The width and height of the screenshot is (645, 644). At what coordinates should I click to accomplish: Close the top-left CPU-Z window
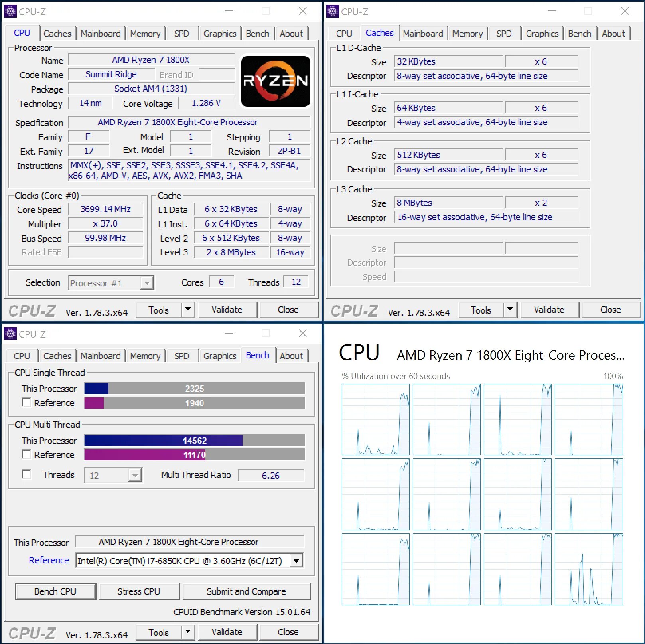[x=303, y=11]
